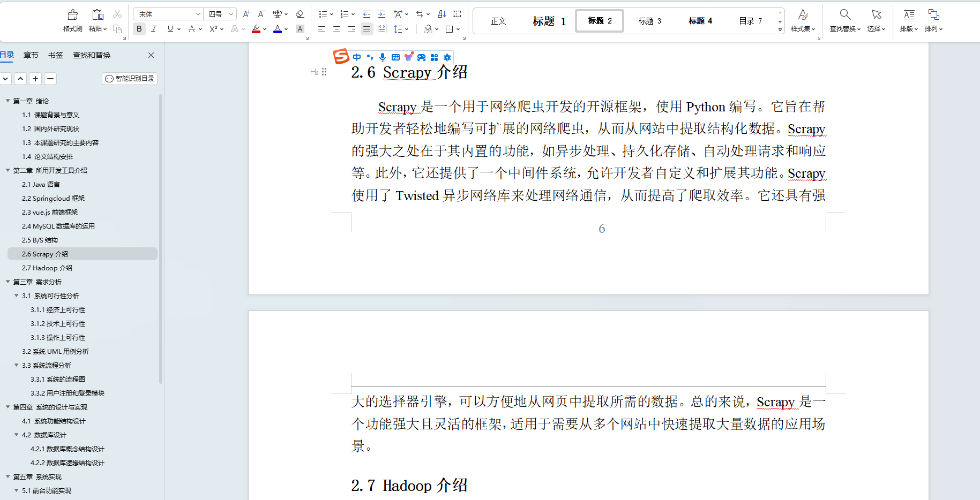Viewport: 980px width, 500px height.
Task: Click the Paste clipboard icon
Action: click(98, 15)
